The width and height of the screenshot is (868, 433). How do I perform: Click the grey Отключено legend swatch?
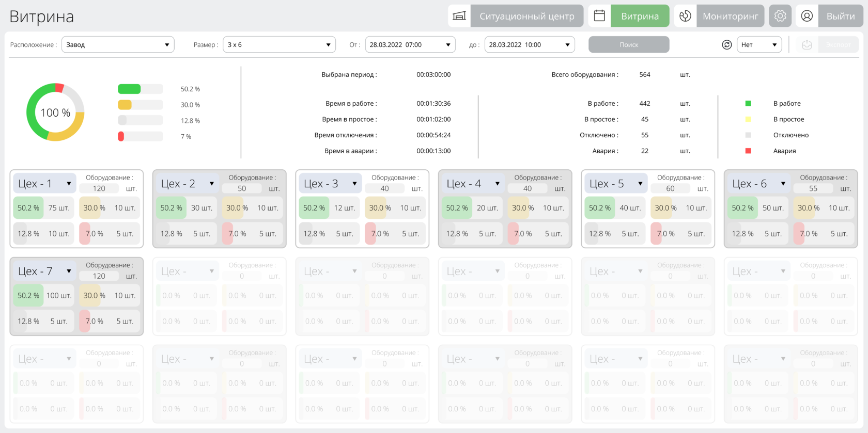click(x=748, y=135)
